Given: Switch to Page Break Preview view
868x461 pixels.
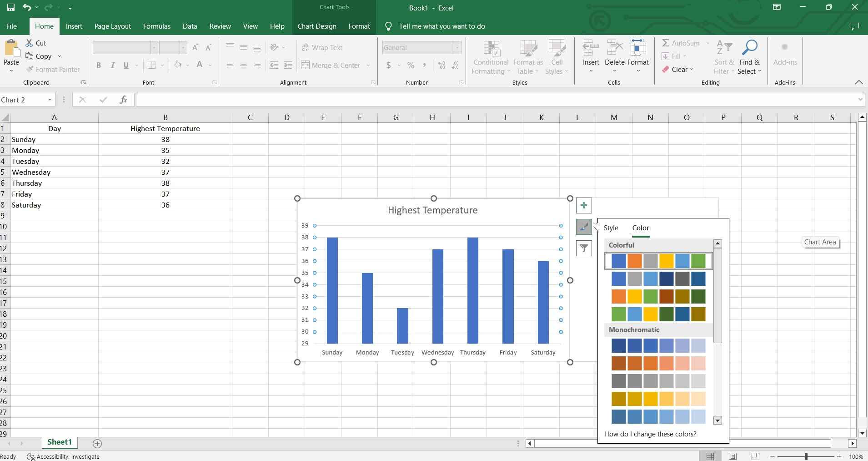Looking at the screenshot, I should [755, 456].
